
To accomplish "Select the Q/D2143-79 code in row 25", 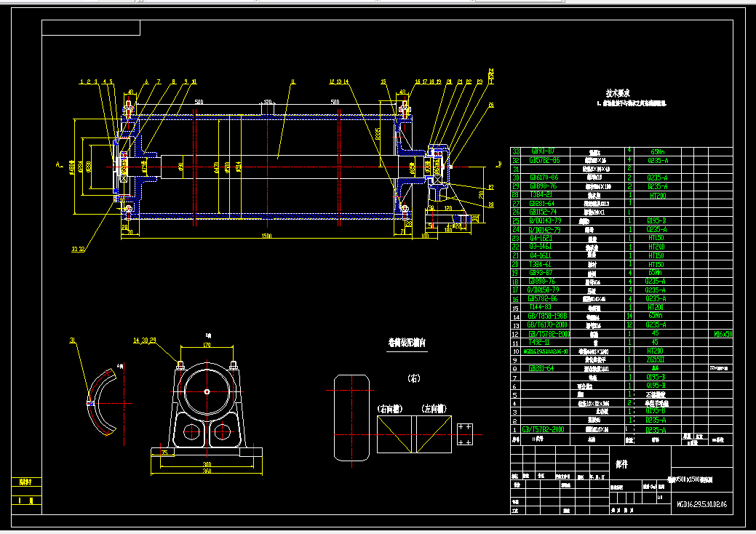I will tap(545, 220).
